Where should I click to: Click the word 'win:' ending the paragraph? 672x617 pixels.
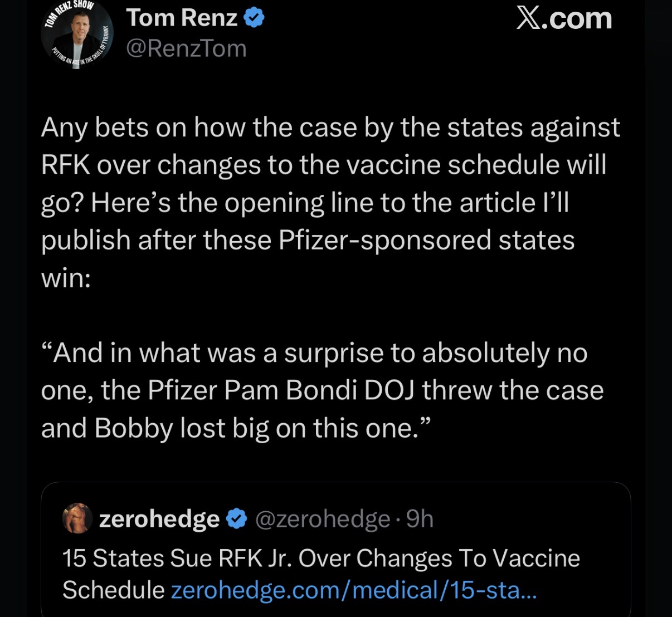tap(65, 278)
